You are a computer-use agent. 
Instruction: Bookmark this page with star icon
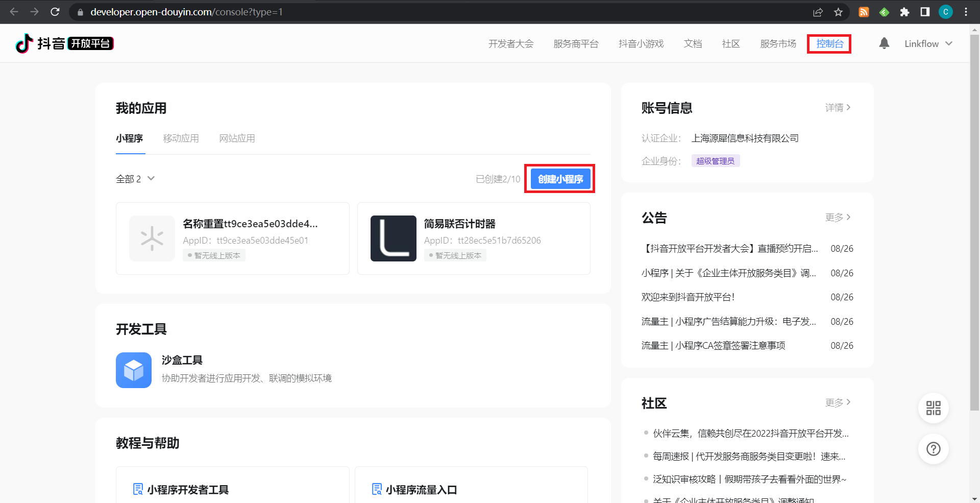(838, 12)
